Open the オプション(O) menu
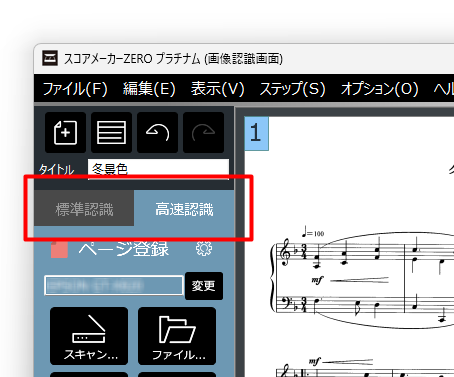Screen dimensions: 454x377 click(x=379, y=89)
